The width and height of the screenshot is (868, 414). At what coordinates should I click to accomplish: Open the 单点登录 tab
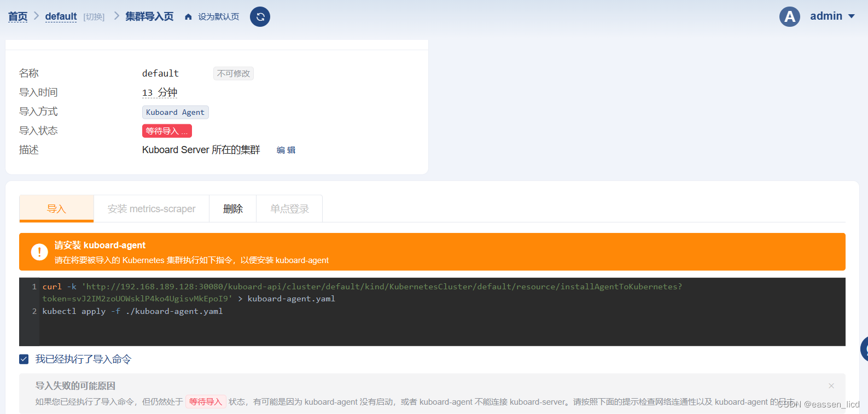click(289, 209)
